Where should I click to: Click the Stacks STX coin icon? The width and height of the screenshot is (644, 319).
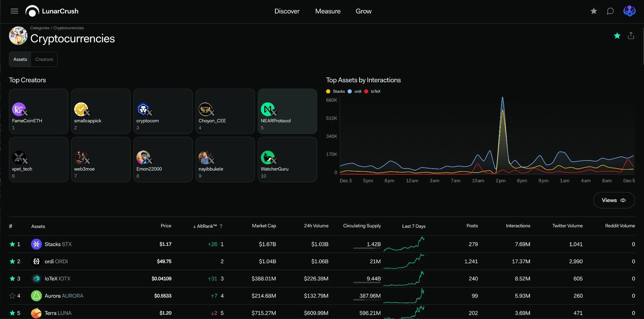(36, 244)
